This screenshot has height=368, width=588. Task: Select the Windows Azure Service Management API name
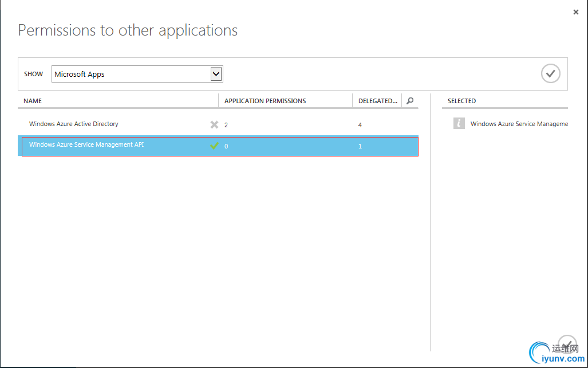[86, 144]
